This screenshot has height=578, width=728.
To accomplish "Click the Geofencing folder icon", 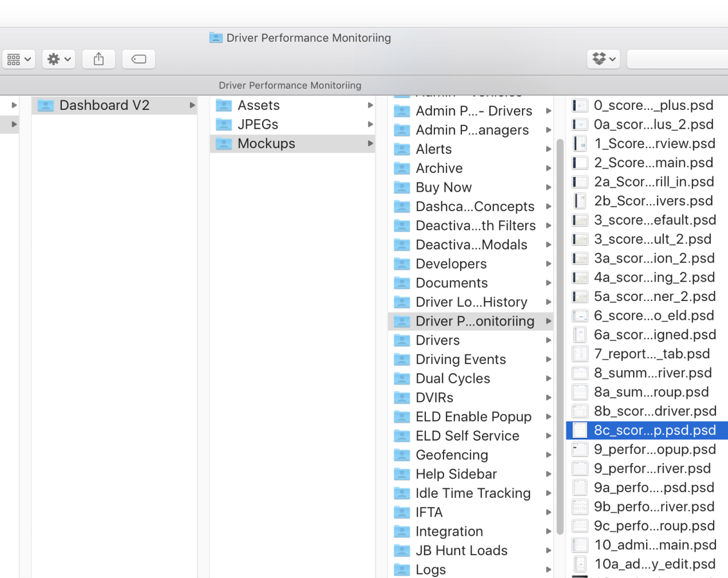I will 401,455.
